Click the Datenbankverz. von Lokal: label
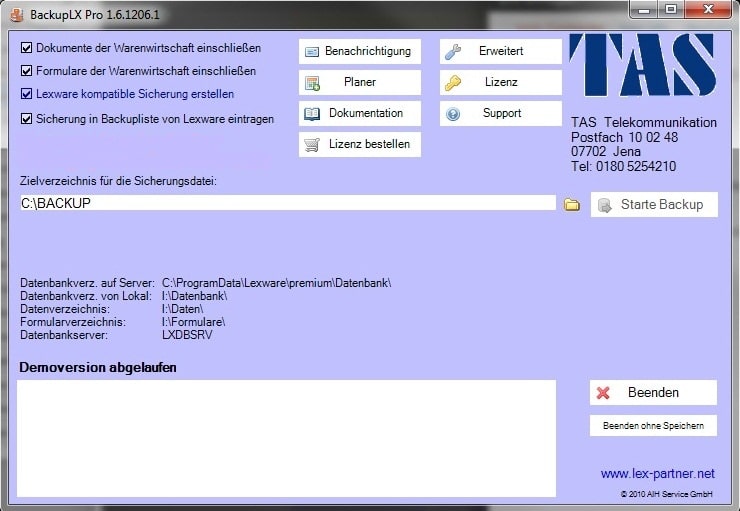Image resolution: width=740 pixels, height=511 pixels. tap(86, 296)
